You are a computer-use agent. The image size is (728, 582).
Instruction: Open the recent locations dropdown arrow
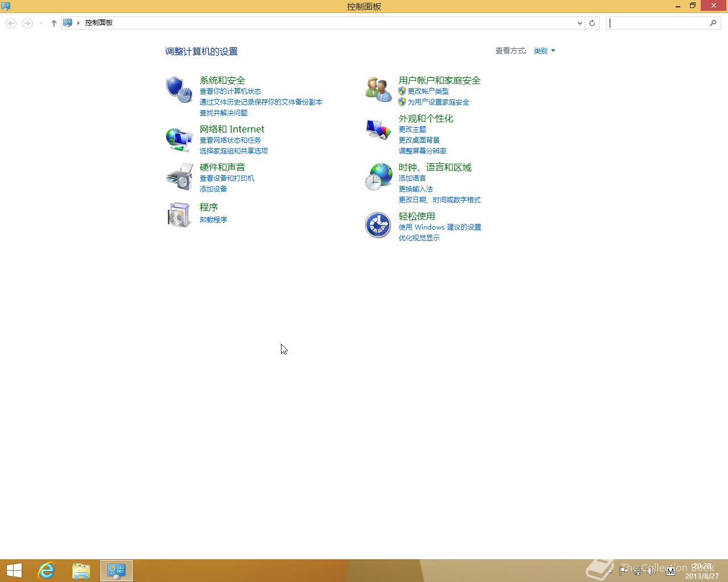pos(41,23)
